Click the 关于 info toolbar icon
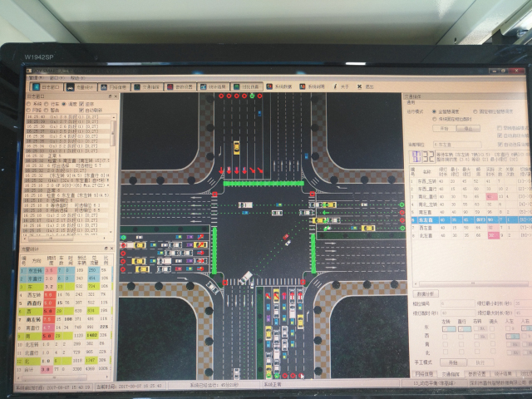The image size is (532, 399). point(342,86)
